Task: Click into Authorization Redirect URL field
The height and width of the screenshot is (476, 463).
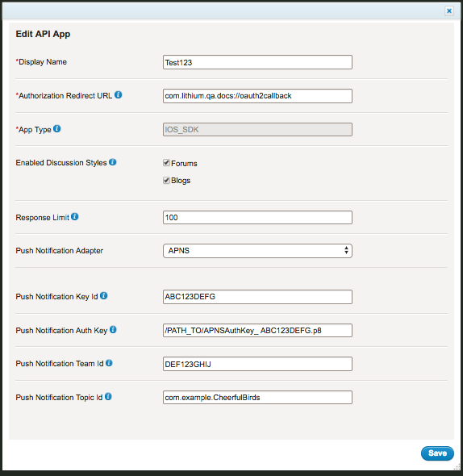Action: 257,96
